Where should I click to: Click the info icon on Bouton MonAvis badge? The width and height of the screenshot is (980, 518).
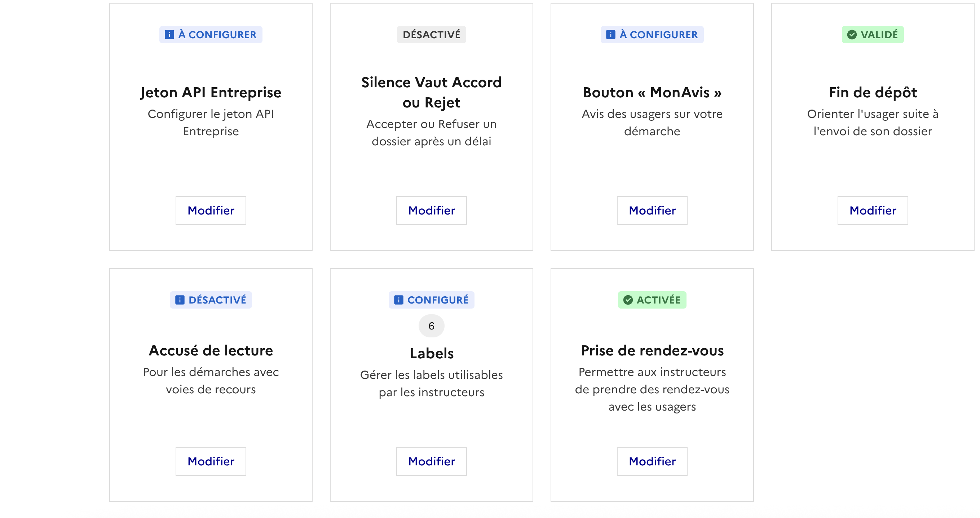[610, 35]
